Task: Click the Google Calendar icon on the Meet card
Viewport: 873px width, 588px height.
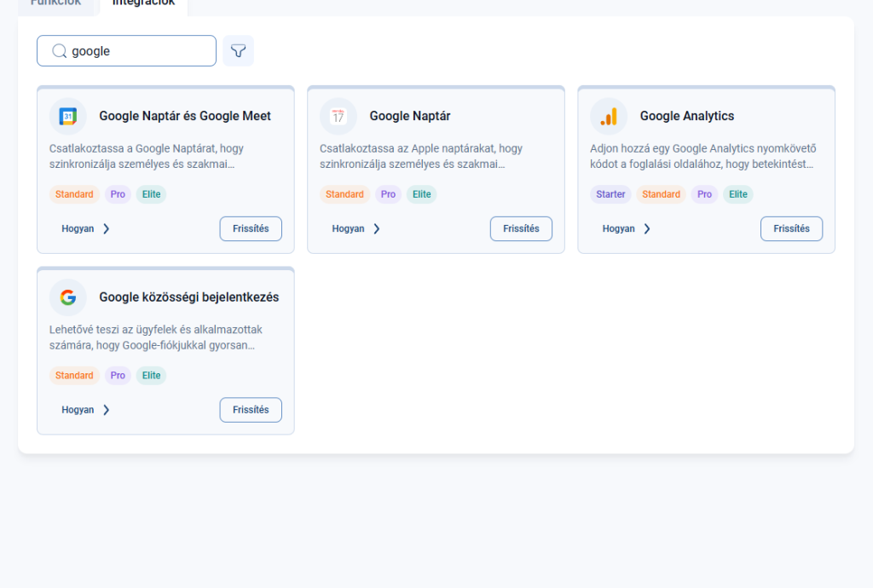Action: pos(68,117)
